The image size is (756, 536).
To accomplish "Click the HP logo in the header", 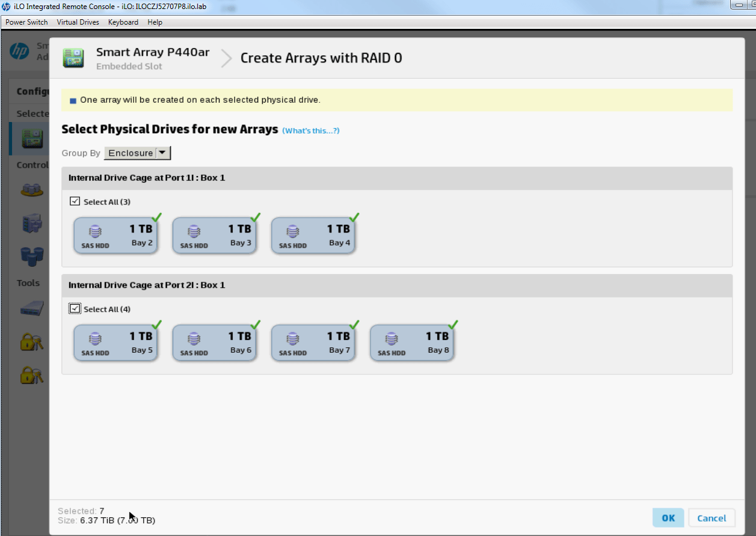I will pos(19,52).
